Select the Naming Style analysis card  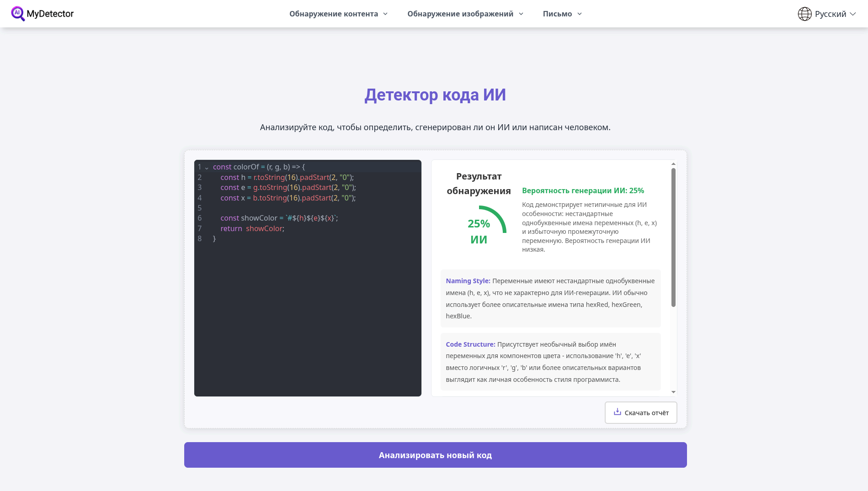550,298
